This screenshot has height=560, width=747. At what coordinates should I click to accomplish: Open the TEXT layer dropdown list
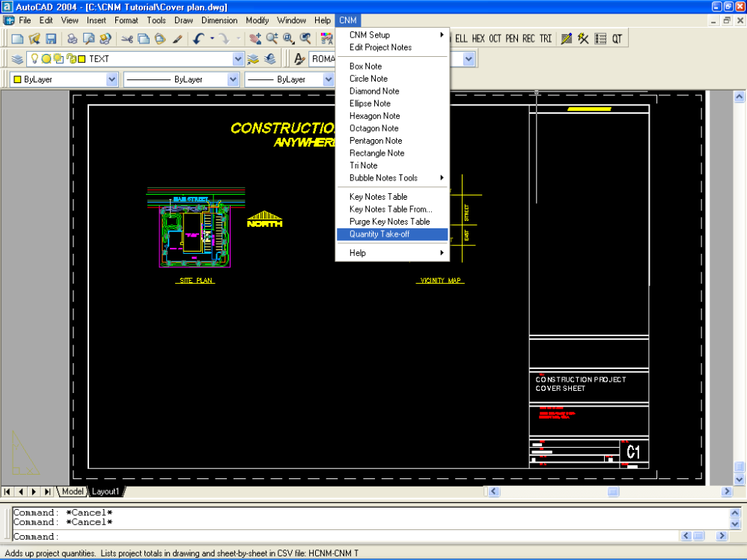[238, 58]
